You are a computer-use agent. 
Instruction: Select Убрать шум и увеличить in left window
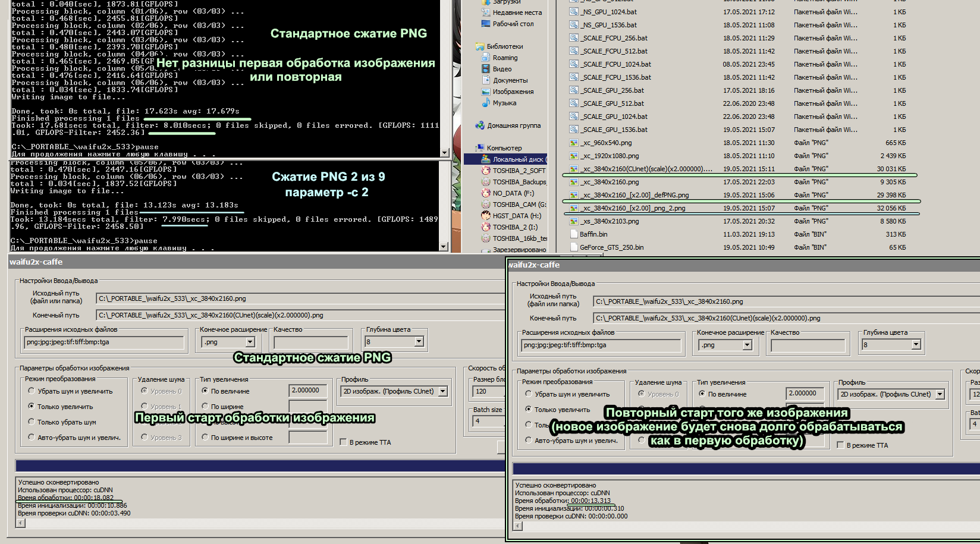pos(32,391)
